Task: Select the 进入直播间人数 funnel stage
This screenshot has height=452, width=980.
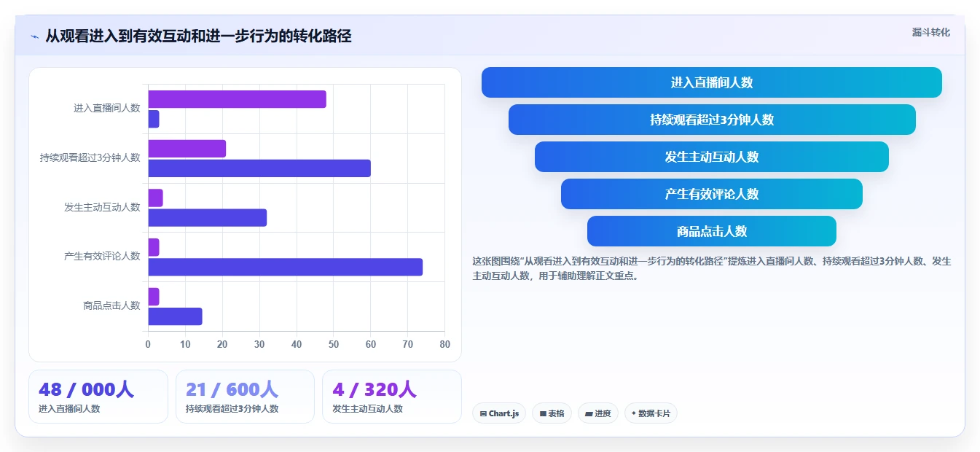Action: (x=712, y=82)
